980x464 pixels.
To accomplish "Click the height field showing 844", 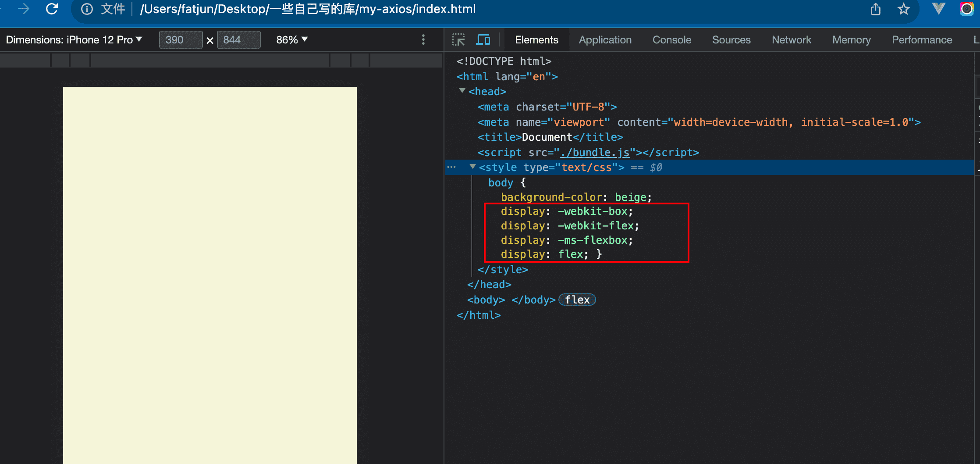I will [x=239, y=40].
